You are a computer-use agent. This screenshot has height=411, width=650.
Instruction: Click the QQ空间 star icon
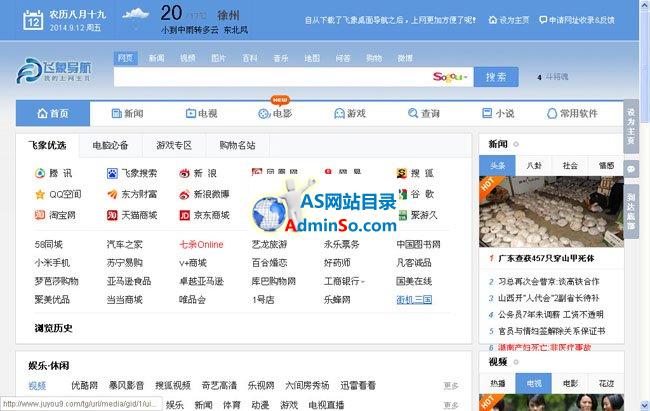[40, 194]
